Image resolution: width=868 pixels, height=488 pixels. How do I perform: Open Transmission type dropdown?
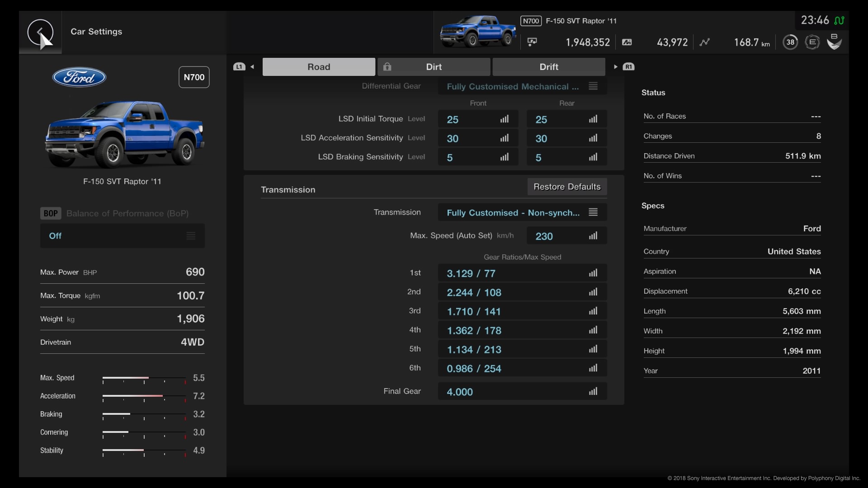[x=522, y=212]
